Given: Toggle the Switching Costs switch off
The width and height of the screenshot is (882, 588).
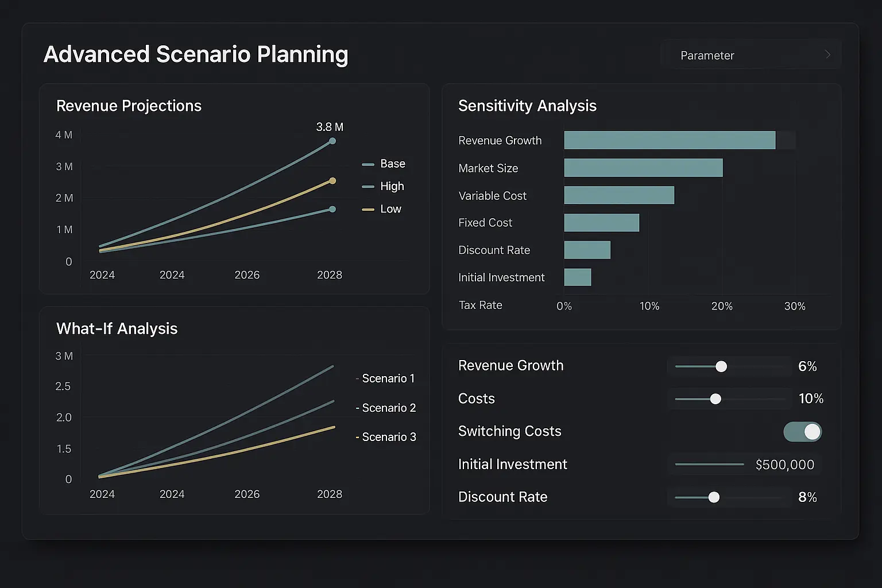Looking at the screenshot, I should click(x=802, y=431).
